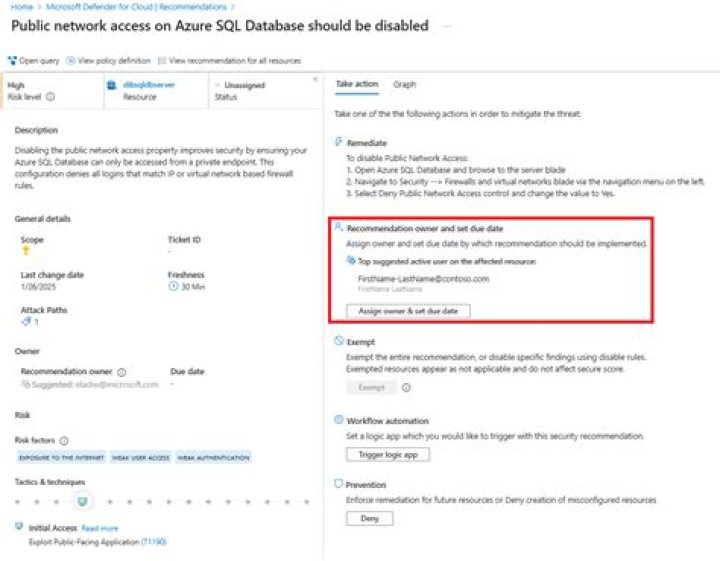Collapse the details pane with the X

[x=315, y=79]
